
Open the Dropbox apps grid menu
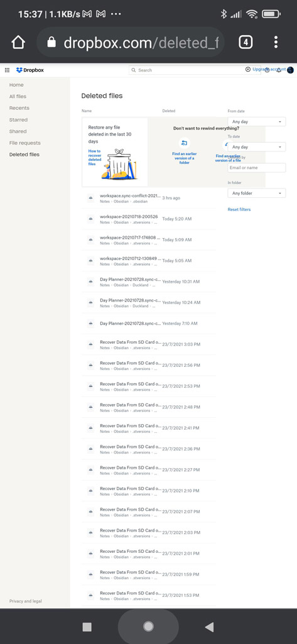point(7,70)
